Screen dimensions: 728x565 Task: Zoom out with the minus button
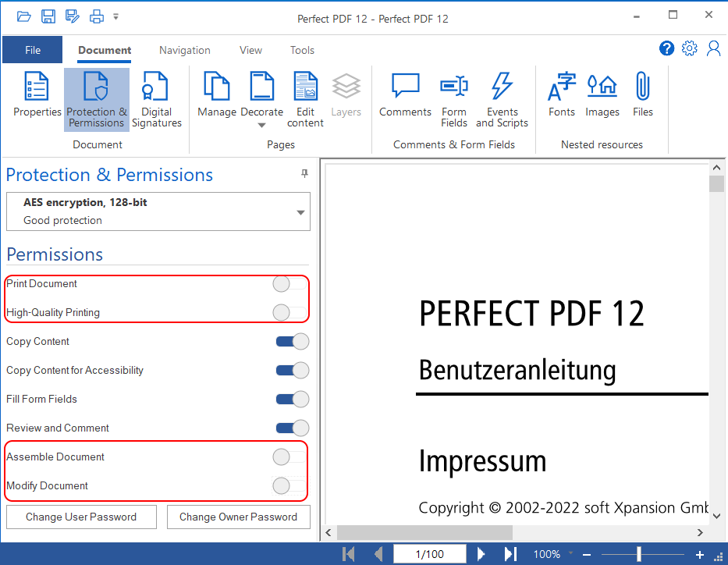coord(587,554)
